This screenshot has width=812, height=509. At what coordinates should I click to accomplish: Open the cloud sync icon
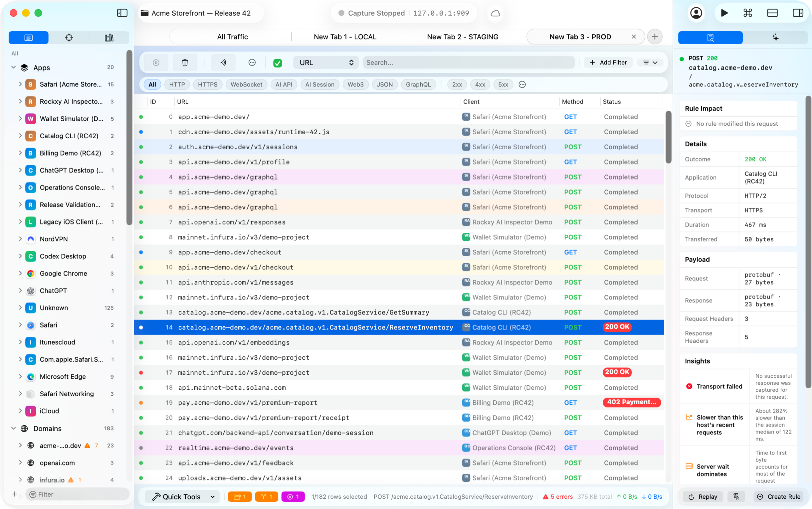click(x=495, y=13)
